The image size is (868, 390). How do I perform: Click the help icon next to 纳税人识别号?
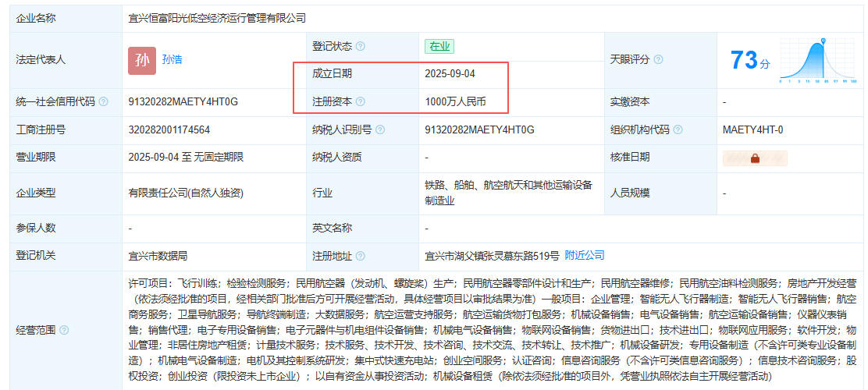click(380, 130)
